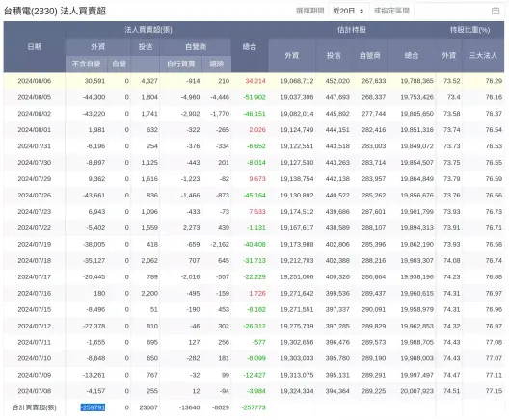Viewport: 509px width, 420px height.
Task: Click the 持股比重(%) group header
Action: coord(469,30)
